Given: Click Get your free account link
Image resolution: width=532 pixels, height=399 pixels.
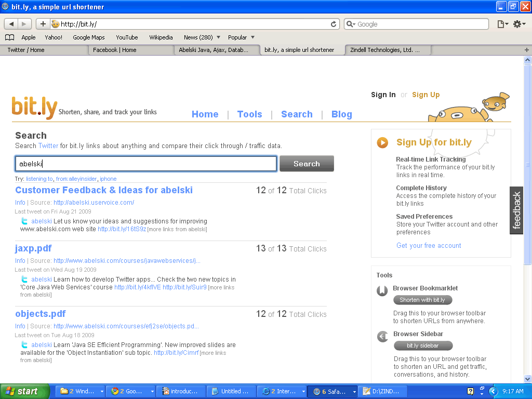Looking at the screenshot, I should tap(429, 246).
